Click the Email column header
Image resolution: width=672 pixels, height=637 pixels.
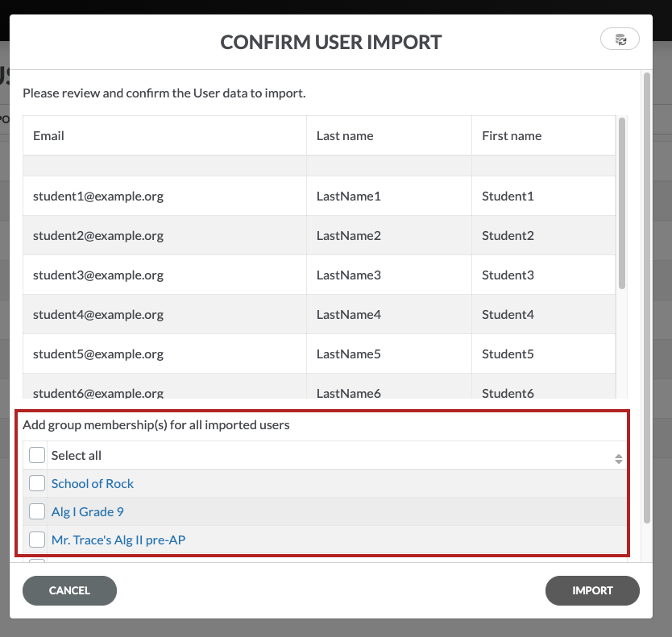coord(48,136)
